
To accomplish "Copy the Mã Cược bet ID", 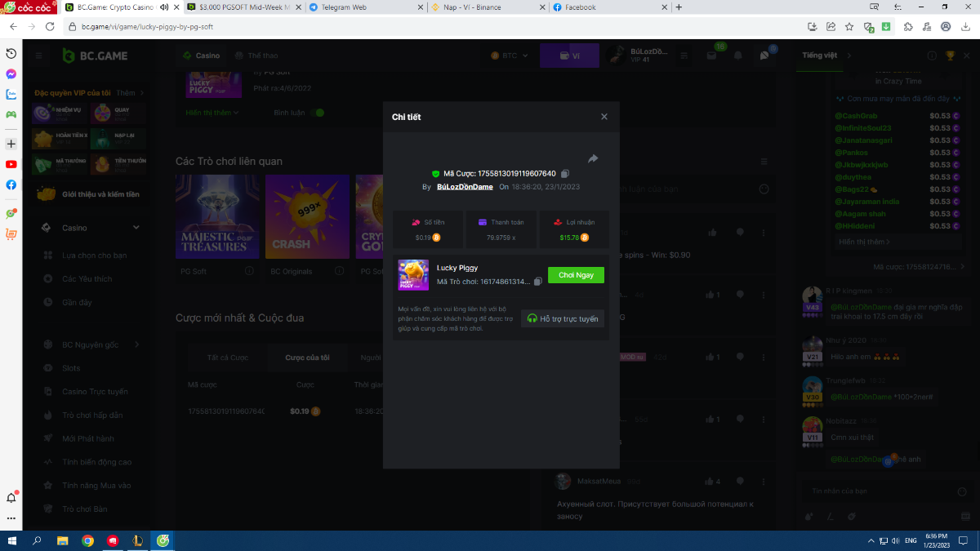I will click(x=565, y=174).
